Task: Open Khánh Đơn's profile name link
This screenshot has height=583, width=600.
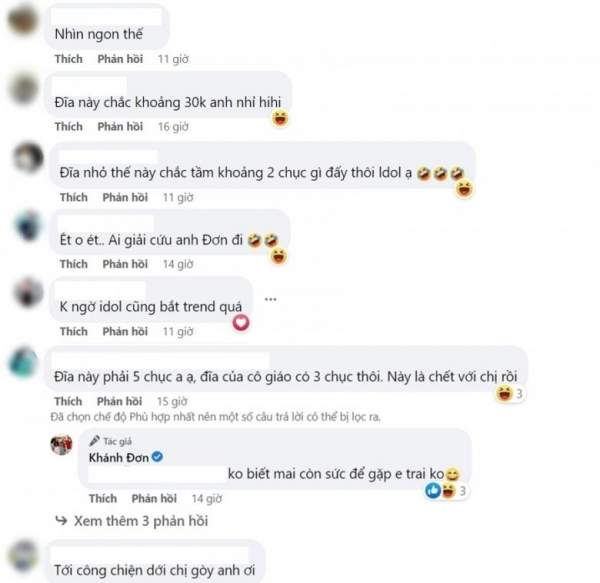Action: click(119, 458)
